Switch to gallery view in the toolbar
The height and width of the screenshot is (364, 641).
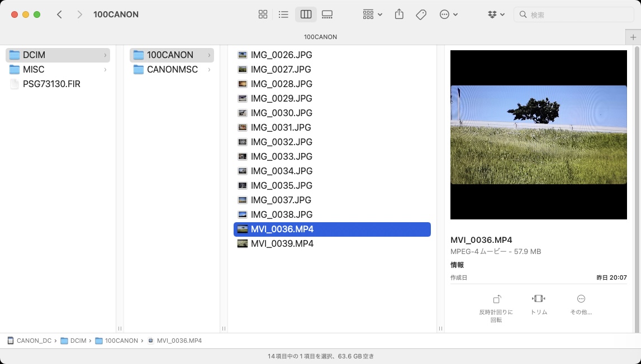[327, 14]
